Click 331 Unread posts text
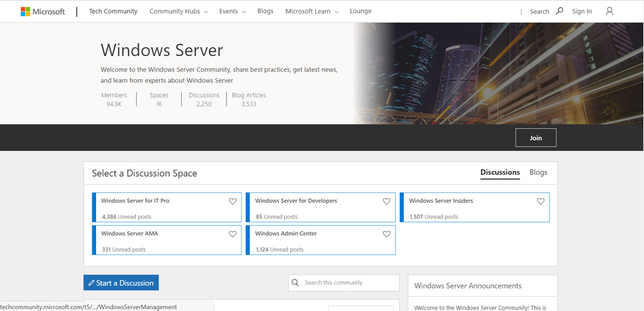 coord(124,249)
